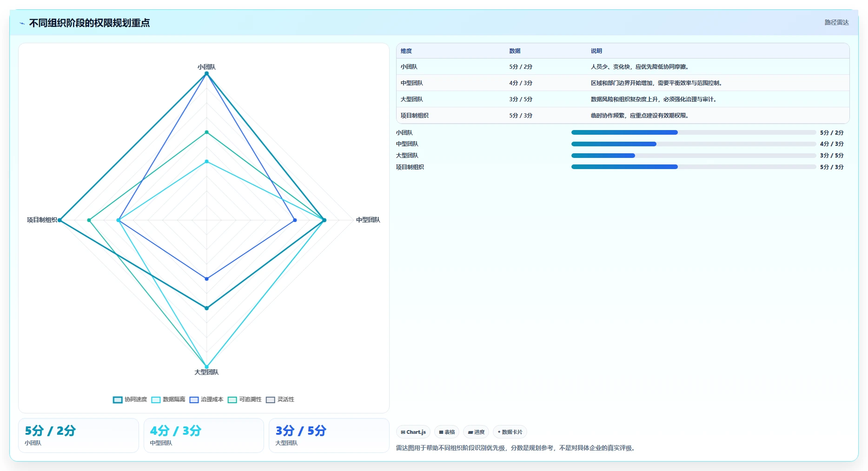The image size is (868, 471).
Task: Click the 项目制组织 label of the progress list
Action: tap(410, 167)
